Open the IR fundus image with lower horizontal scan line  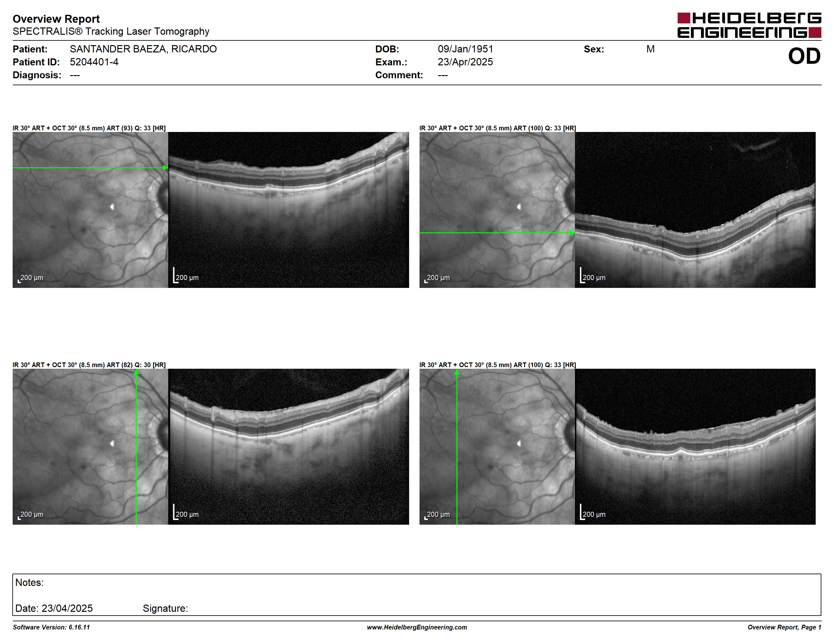[x=497, y=210]
